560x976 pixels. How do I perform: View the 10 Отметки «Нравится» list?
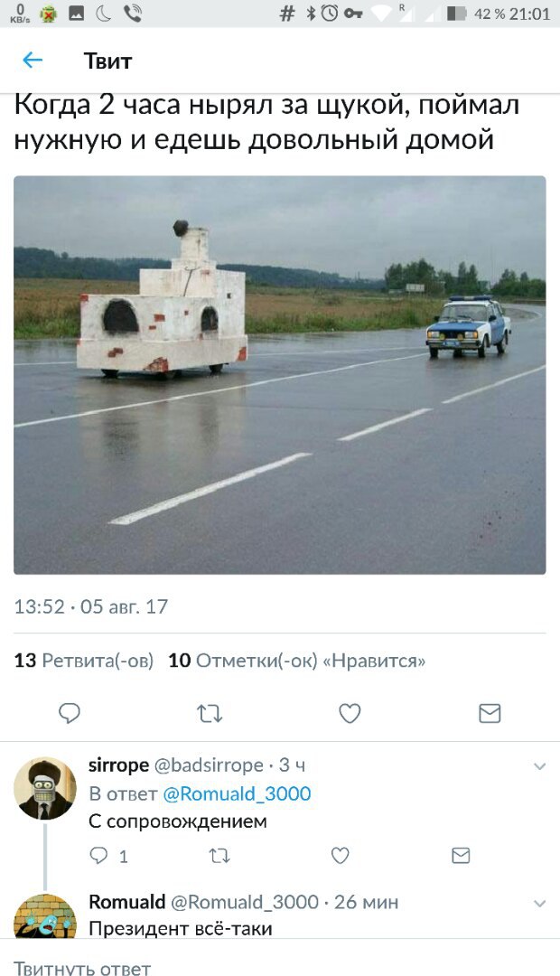click(297, 661)
